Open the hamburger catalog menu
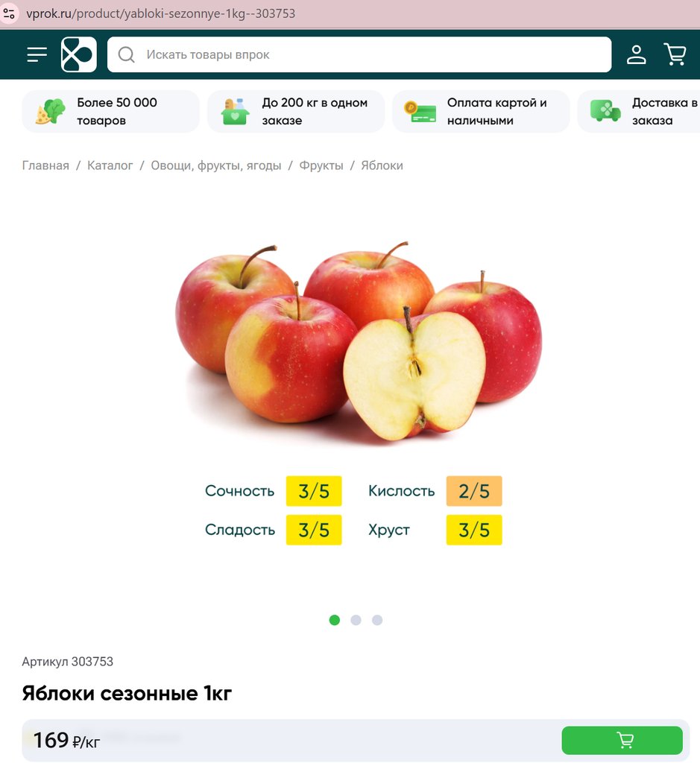Image resolution: width=700 pixels, height=763 pixels. point(37,54)
